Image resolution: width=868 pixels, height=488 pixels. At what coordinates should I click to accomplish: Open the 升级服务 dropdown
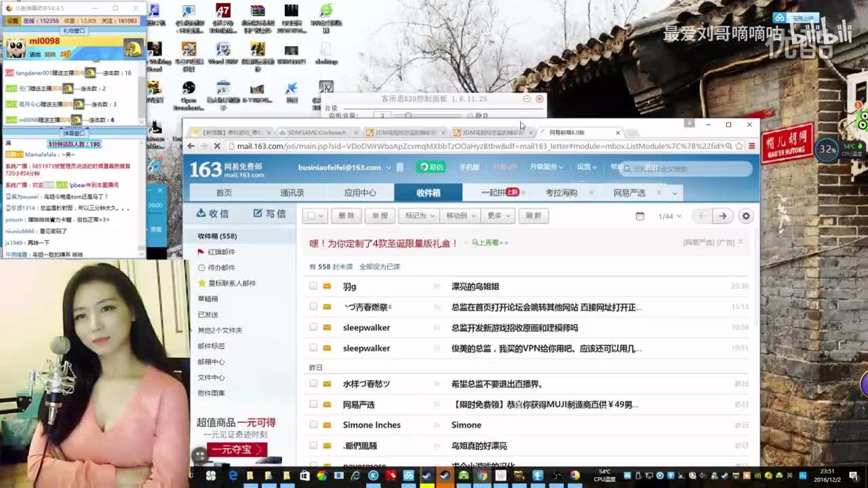[547, 167]
